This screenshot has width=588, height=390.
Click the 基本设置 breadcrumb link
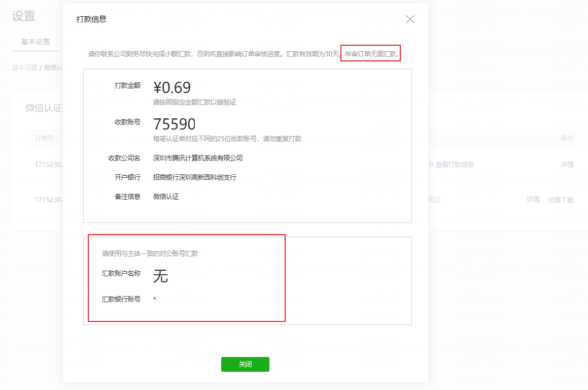(x=25, y=68)
